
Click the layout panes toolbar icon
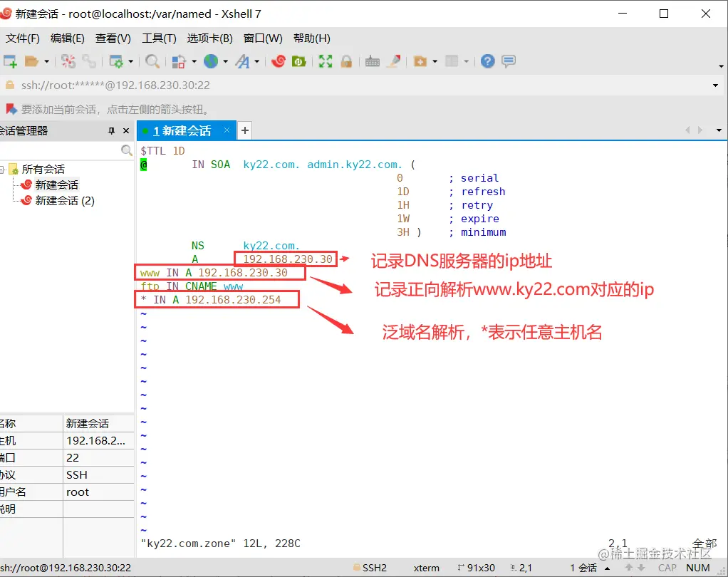(452, 61)
